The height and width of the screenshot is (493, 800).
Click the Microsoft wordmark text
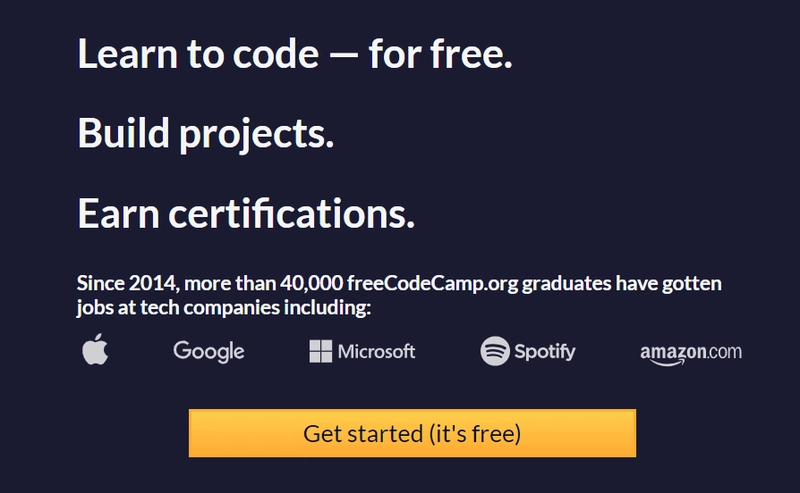pos(376,351)
